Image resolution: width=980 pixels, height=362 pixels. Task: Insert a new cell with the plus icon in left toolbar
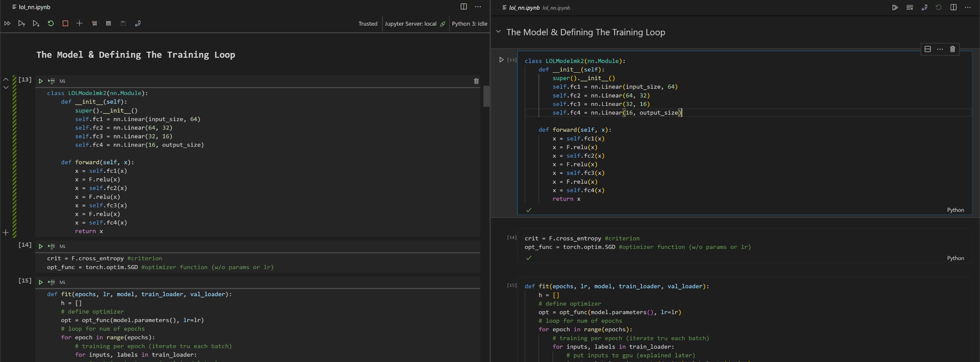79,24
